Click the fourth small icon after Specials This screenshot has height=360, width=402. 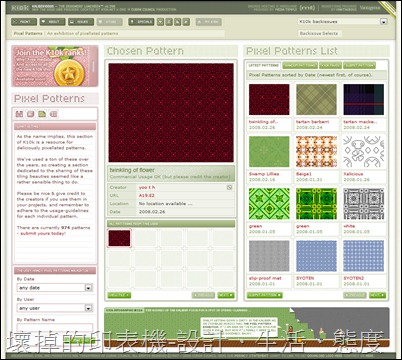(186, 22)
